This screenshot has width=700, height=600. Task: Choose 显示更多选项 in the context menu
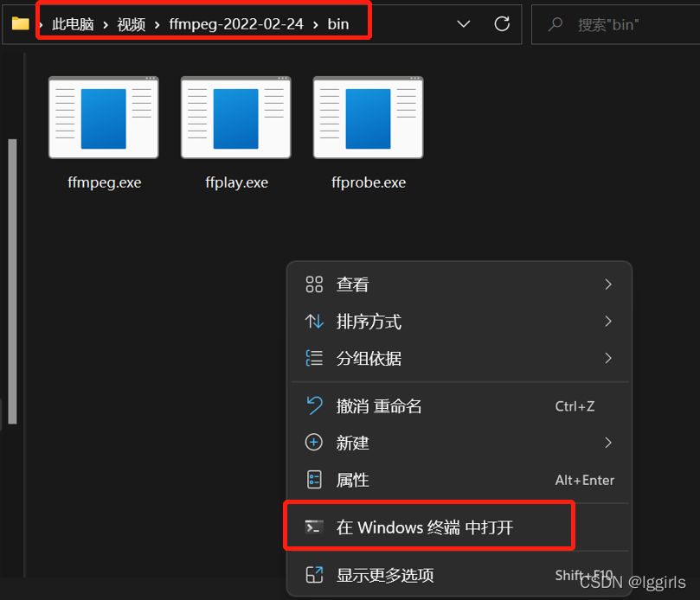tap(459, 576)
